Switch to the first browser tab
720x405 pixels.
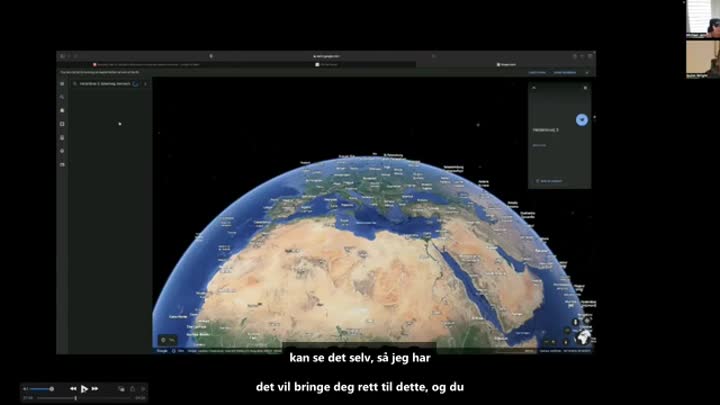click(147, 65)
